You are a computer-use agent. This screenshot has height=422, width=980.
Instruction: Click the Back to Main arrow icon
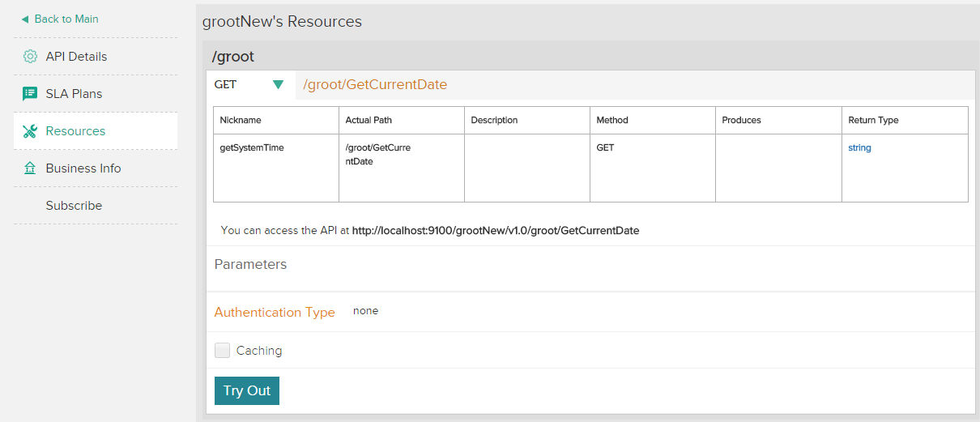(x=25, y=19)
